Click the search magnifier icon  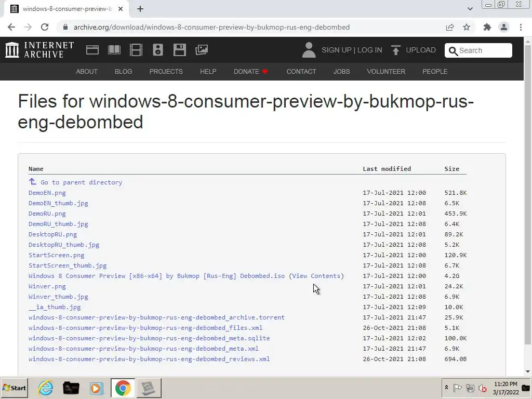coord(453,50)
